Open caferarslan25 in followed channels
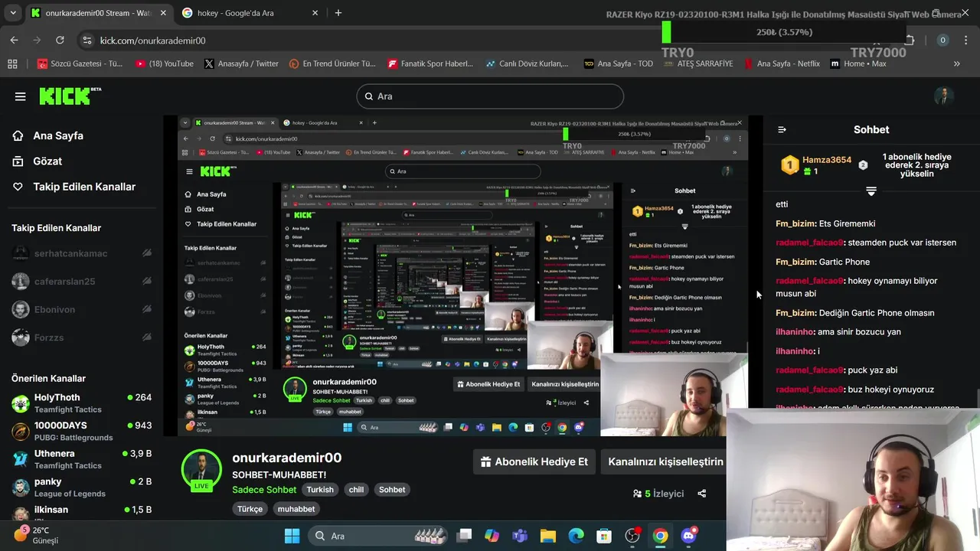Screen dimensions: 980x551 pos(82,282)
